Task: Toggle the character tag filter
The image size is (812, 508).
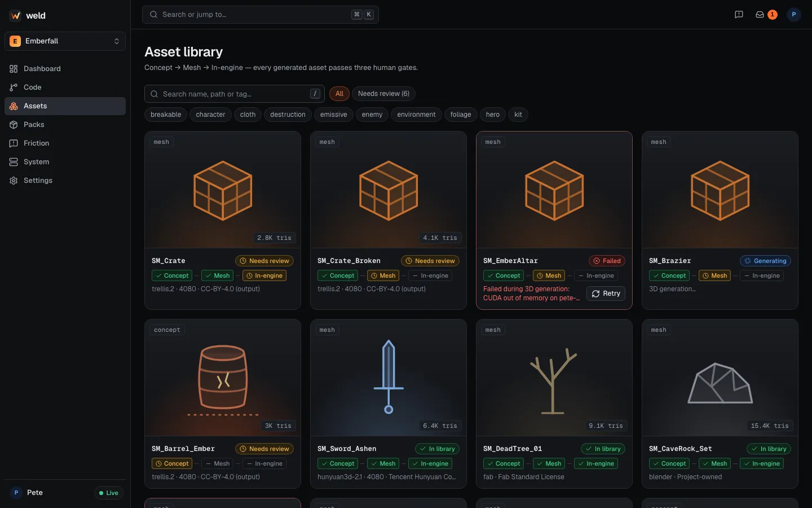Action: pos(210,115)
